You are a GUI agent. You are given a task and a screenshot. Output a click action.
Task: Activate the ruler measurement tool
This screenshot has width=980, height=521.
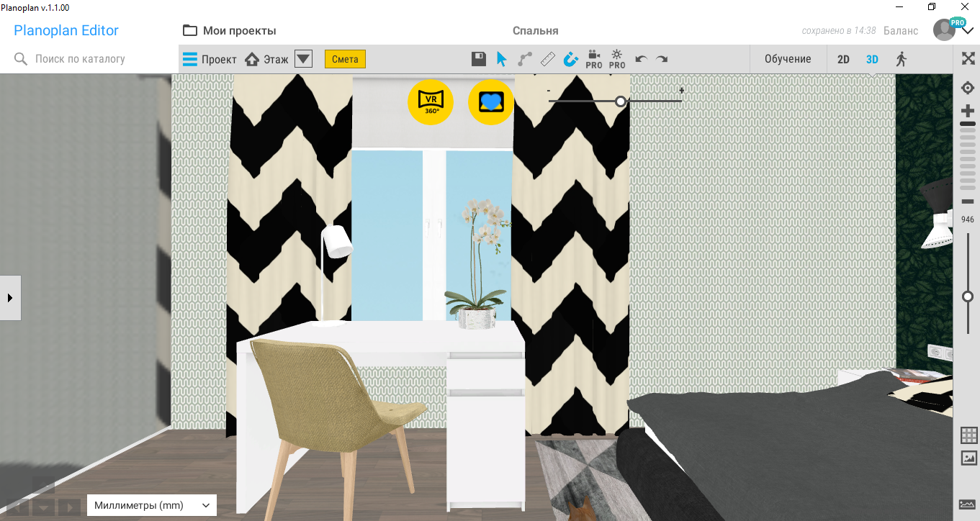pyautogui.click(x=548, y=59)
